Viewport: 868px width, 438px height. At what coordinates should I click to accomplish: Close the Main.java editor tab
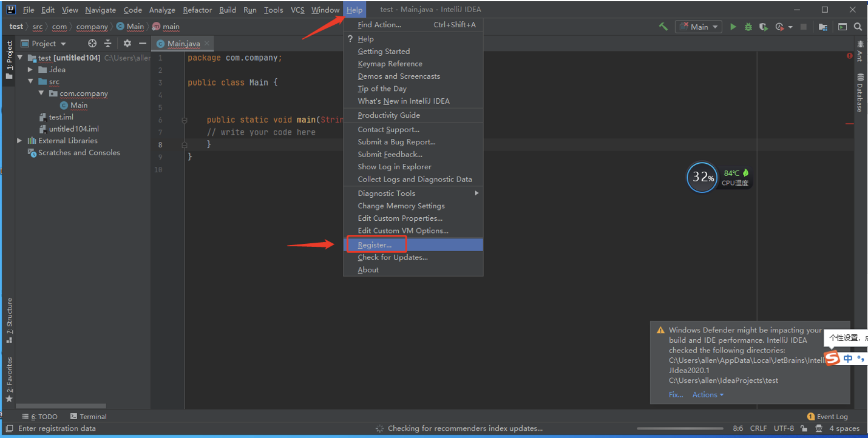(x=206, y=43)
